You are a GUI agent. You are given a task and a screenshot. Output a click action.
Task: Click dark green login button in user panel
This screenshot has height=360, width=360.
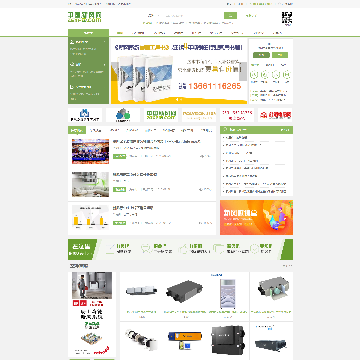[x=261, y=55]
